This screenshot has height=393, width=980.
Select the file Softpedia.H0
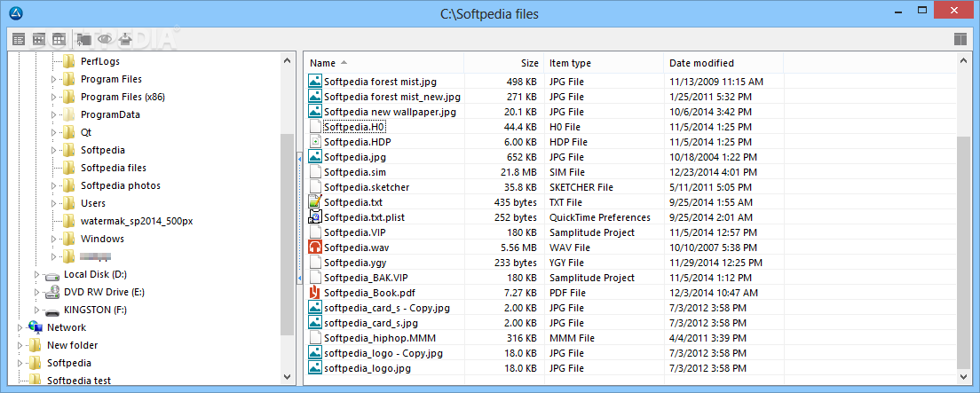354,127
